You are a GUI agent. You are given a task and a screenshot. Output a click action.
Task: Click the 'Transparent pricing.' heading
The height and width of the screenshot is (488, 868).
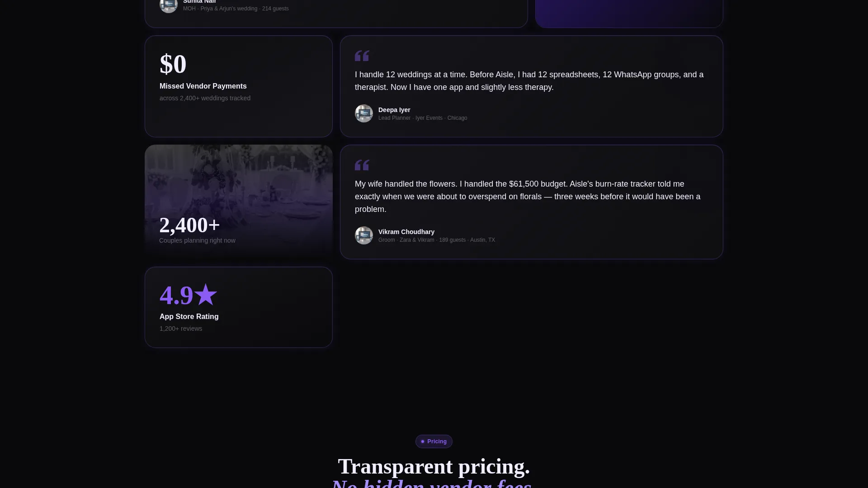(x=434, y=466)
